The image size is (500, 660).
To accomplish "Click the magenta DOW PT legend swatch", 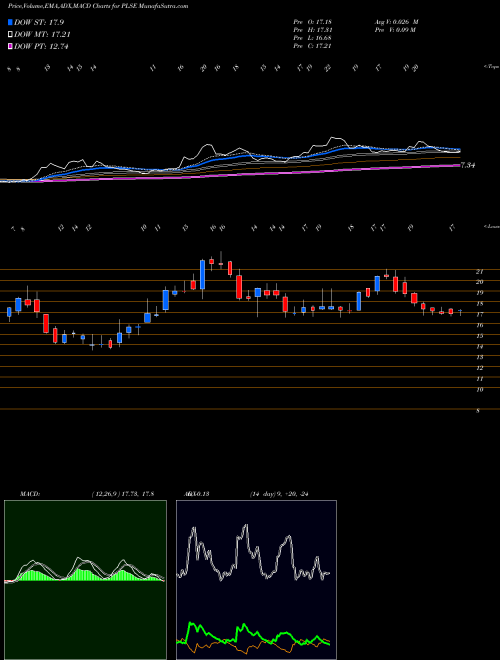I will pyautogui.click(x=11, y=46).
